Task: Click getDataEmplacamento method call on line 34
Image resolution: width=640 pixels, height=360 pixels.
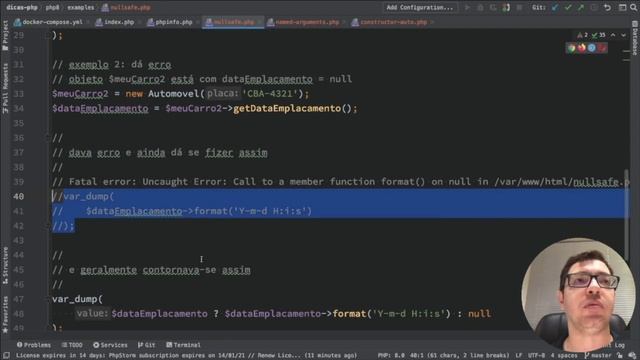Action: tap(287, 108)
